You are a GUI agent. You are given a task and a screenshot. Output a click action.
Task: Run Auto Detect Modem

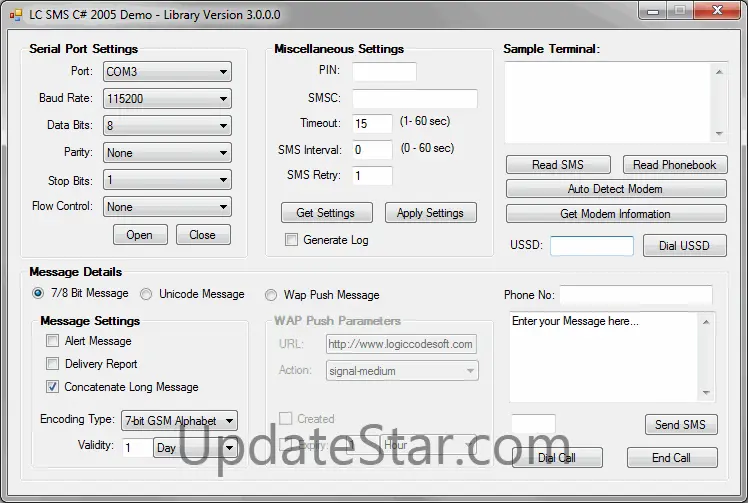616,189
